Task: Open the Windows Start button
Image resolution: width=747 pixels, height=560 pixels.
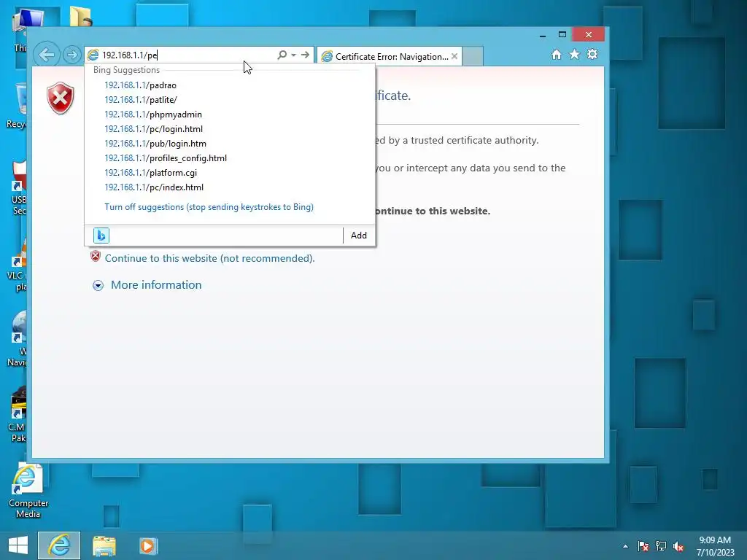Action: pos(18,545)
